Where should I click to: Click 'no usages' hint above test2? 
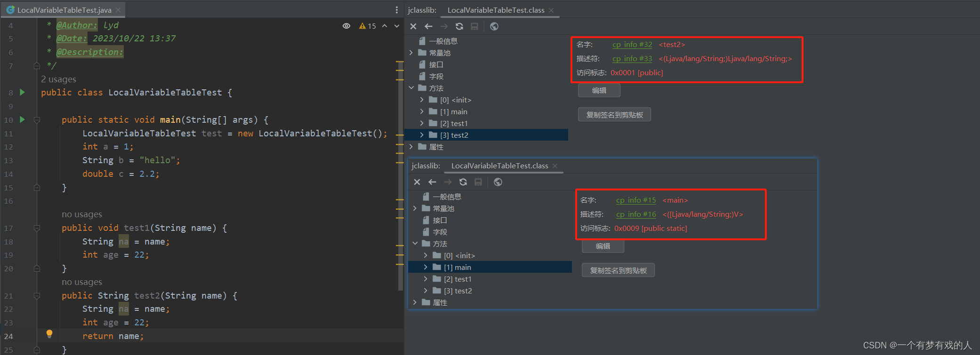pyautogui.click(x=82, y=282)
